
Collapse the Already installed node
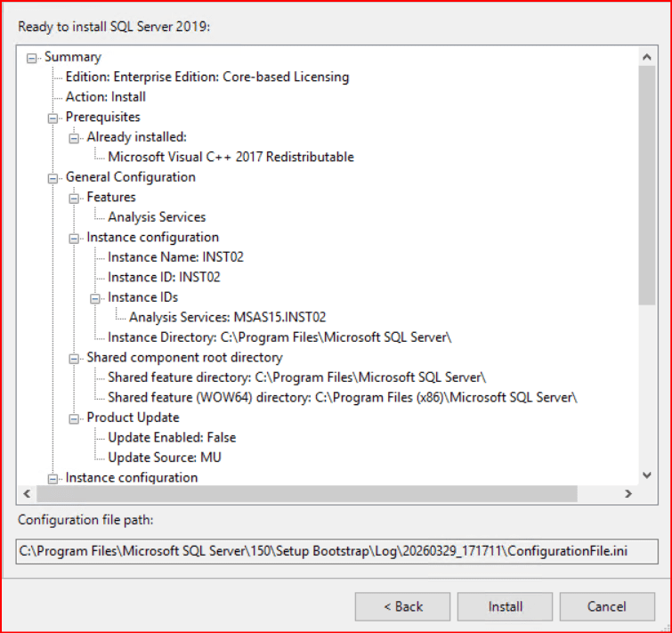click(74, 137)
